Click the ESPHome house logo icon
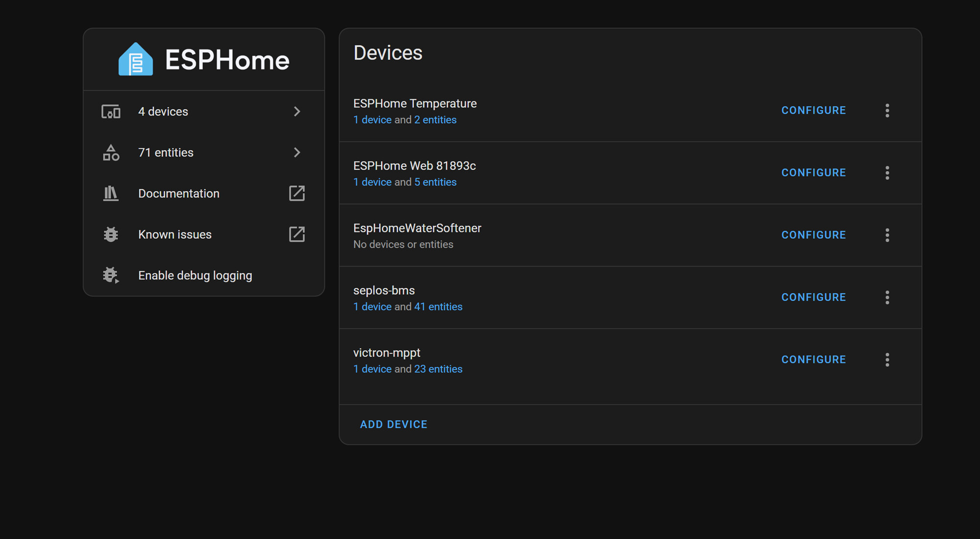Image resolution: width=980 pixels, height=539 pixels. pos(136,59)
